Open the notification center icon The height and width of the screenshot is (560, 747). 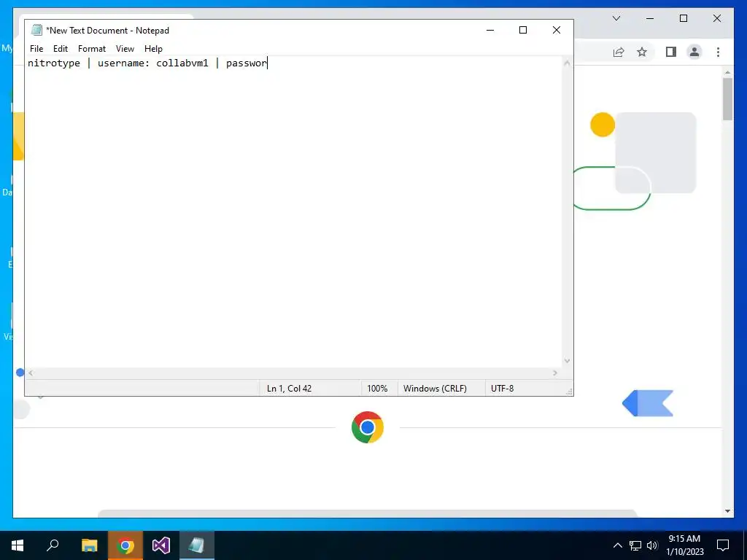coord(723,545)
